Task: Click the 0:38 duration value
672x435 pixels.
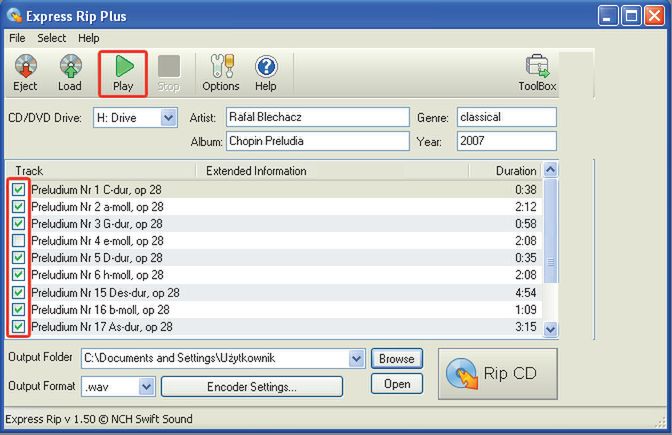Action: click(526, 189)
